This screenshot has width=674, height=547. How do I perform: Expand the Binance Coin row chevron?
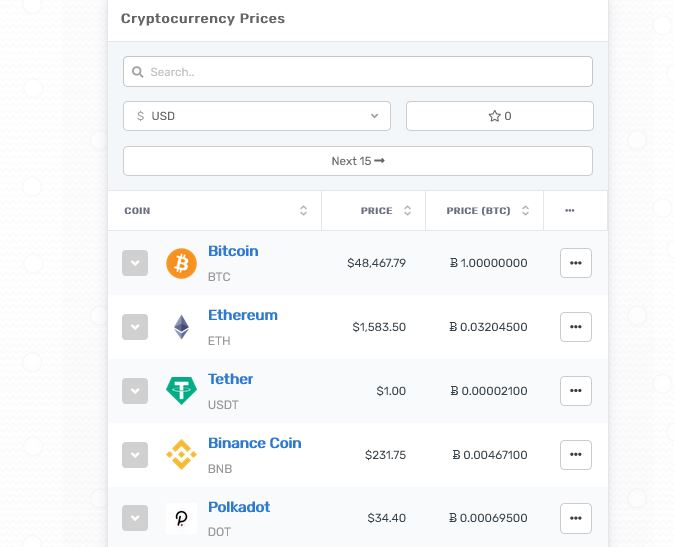pos(135,455)
